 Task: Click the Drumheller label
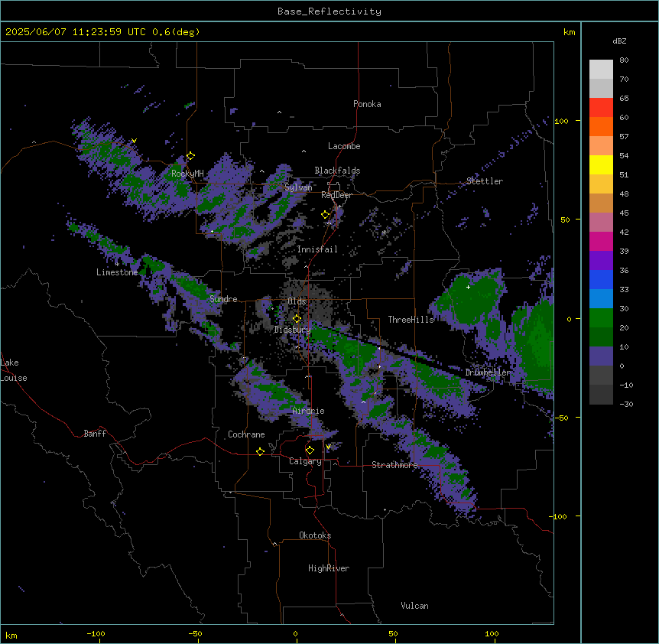pos(488,372)
